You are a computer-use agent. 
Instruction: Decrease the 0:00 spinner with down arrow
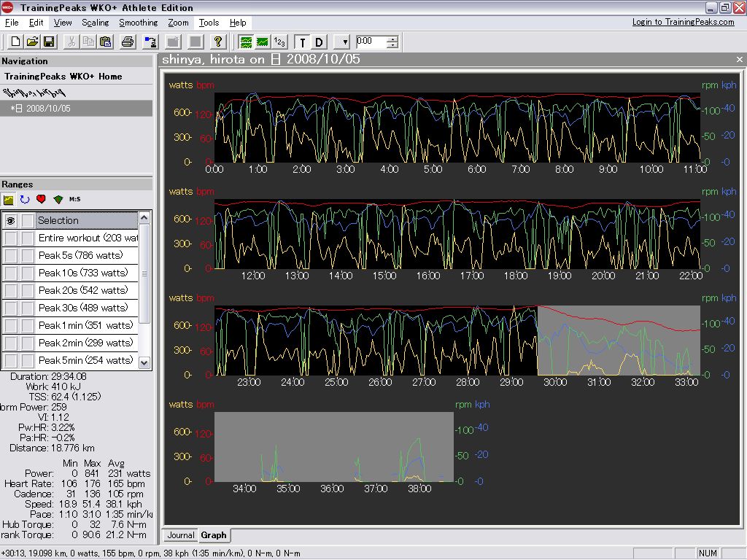coord(392,45)
